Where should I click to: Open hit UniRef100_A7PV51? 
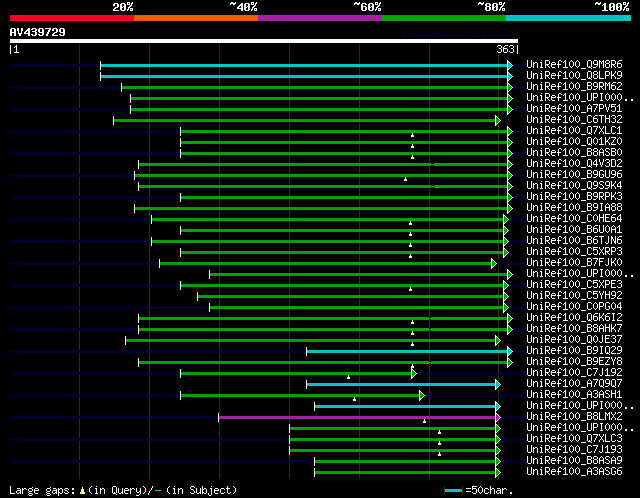point(574,108)
